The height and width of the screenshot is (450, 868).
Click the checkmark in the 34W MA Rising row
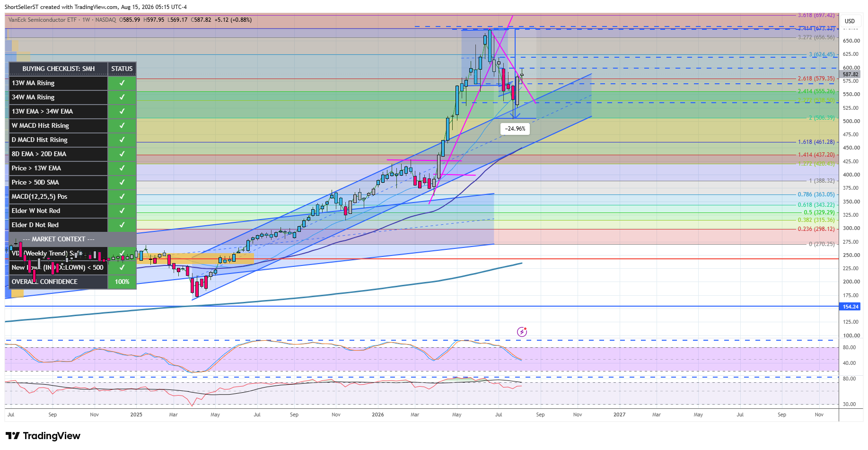(x=122, y=97)
